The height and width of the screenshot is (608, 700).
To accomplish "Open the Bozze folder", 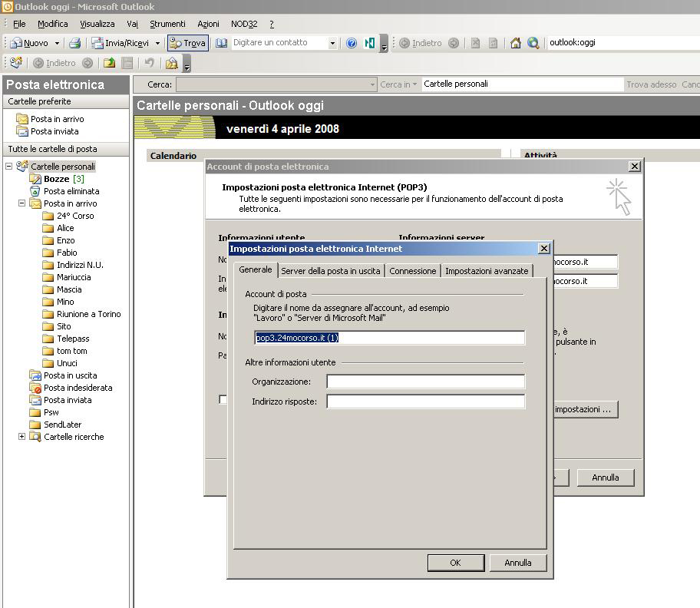I will coord(56,179).
